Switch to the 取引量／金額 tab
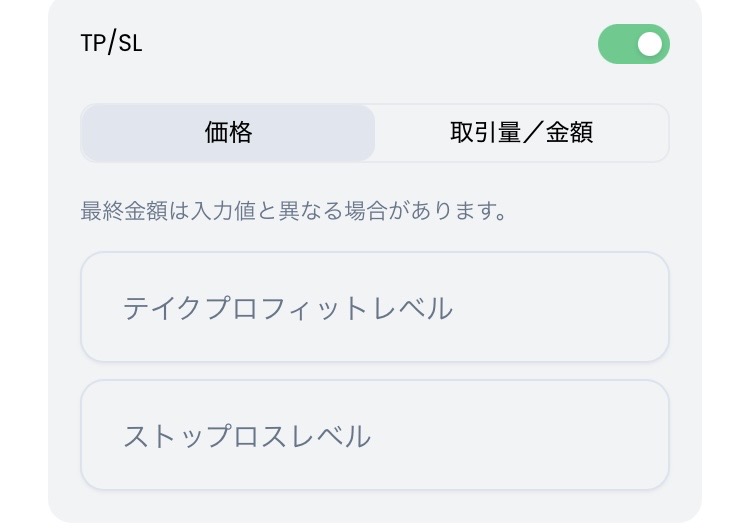The width and height of the screenshot is (750, 532). click(x=521, y=133)
